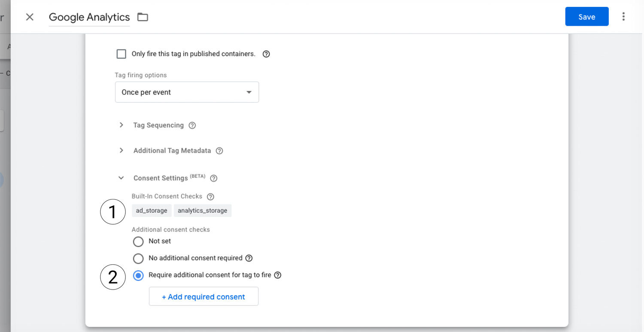The height and width of the screenshot is (332, 644).
Task: Click help icon beside No additional consent required
Action: coord(249,258)
